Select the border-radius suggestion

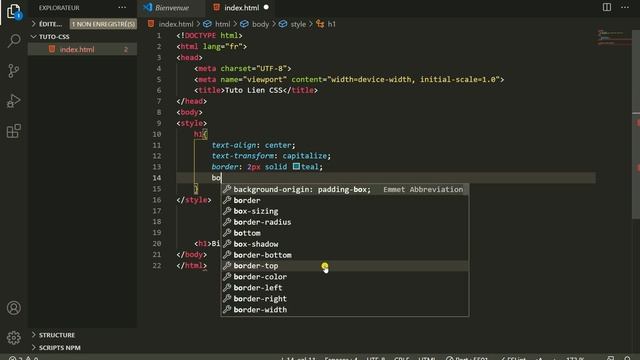pos(345,222)
